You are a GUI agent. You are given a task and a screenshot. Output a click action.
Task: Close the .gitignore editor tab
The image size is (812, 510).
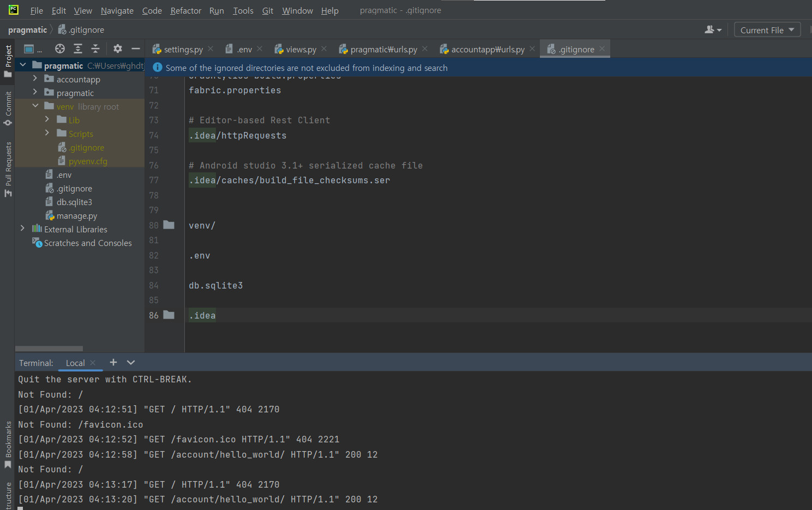tap(602, 49)
